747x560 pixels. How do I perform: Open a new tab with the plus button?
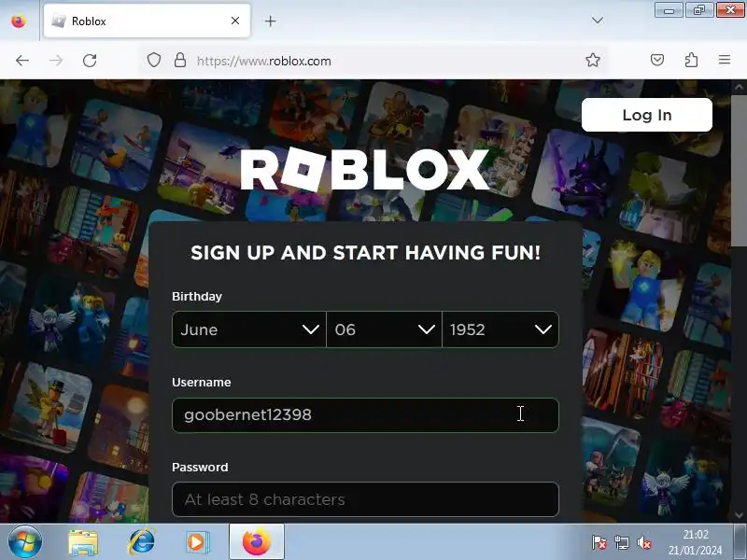tap(270, 21)
